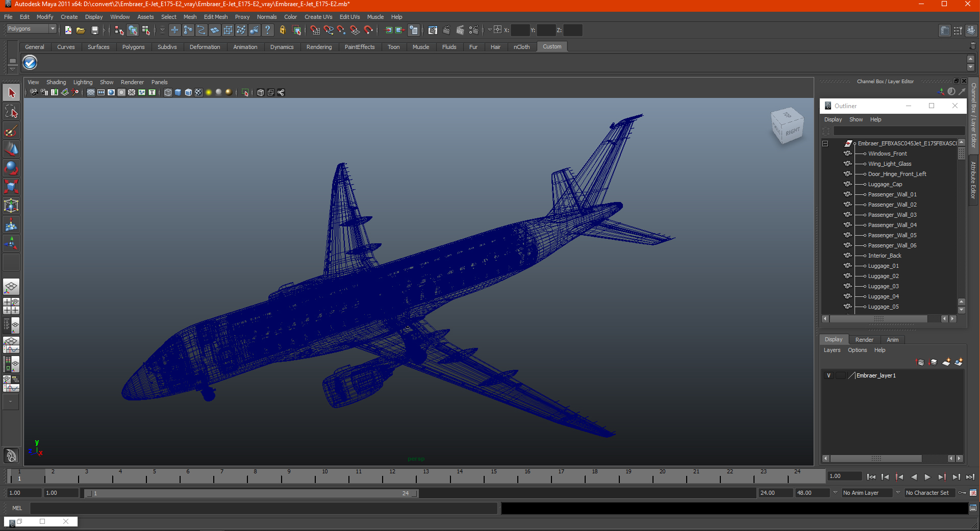Toggle Lock current selection padlock icon
980x531 pixels.
(x=282, y=30)
